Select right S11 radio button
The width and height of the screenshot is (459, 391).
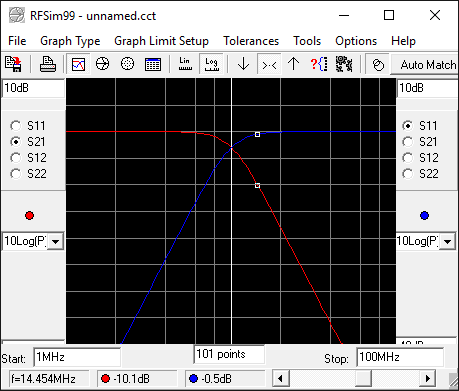point(407,126)
